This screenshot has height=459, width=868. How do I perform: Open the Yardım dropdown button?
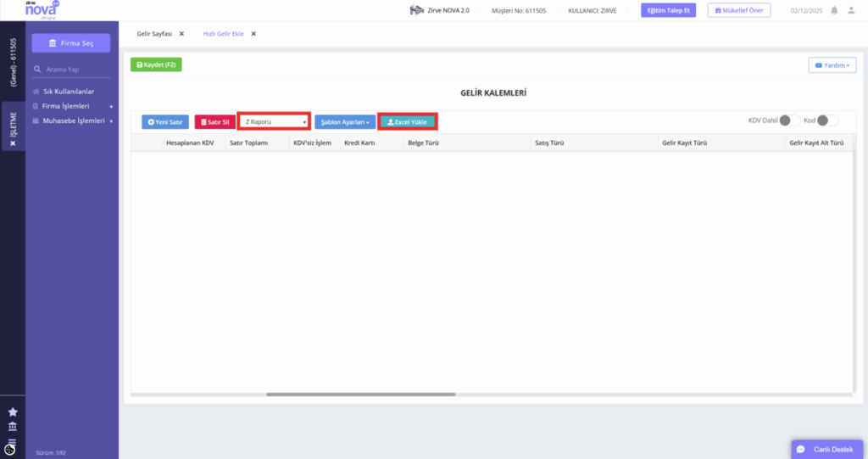pos(832,64)
